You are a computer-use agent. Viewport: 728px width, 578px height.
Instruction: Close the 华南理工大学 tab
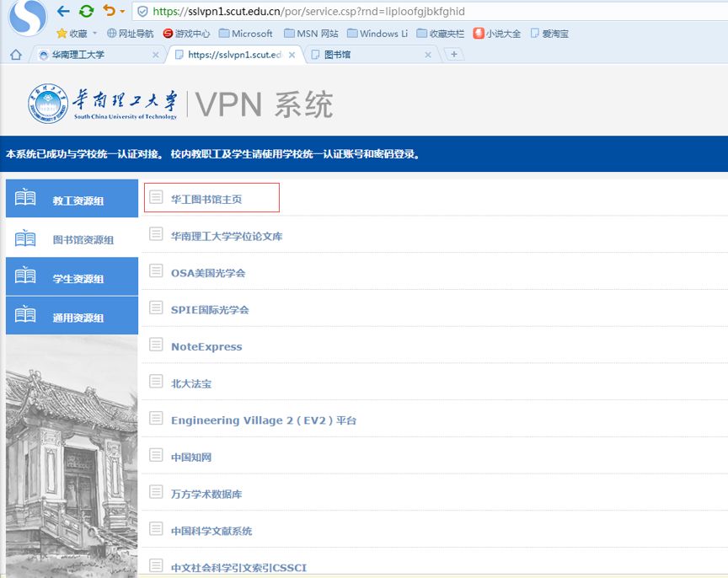coord(156,55)
